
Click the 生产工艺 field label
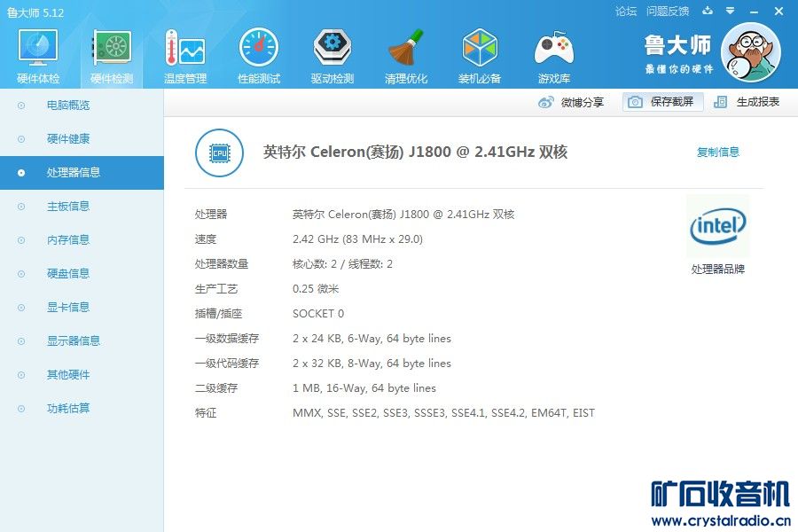tap(216, 289)
